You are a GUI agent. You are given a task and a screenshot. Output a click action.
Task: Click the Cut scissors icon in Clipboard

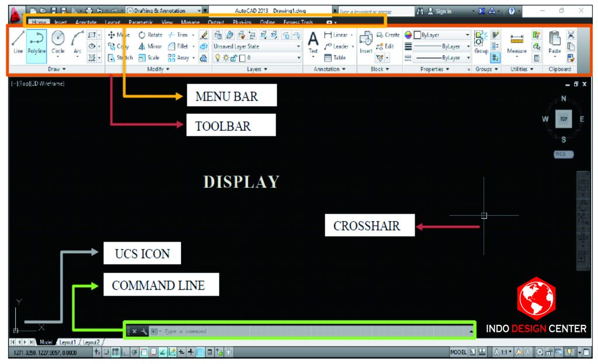[571, 35]
